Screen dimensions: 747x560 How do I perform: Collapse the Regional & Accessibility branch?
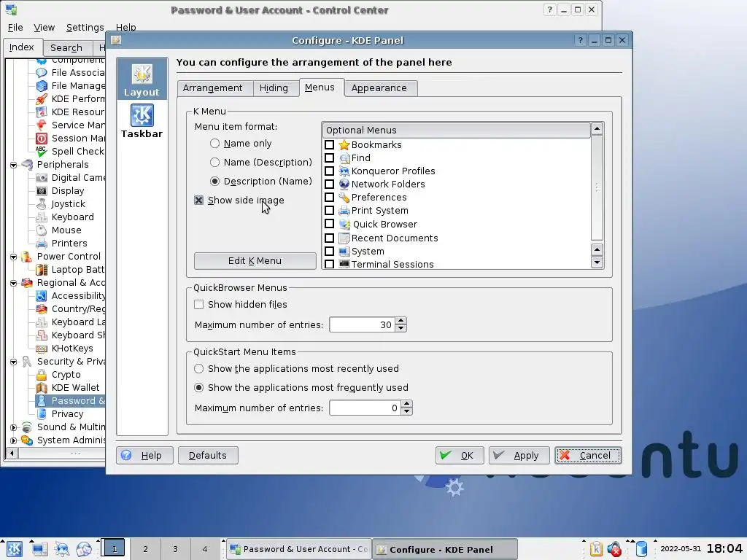click(x=13, y=283)
